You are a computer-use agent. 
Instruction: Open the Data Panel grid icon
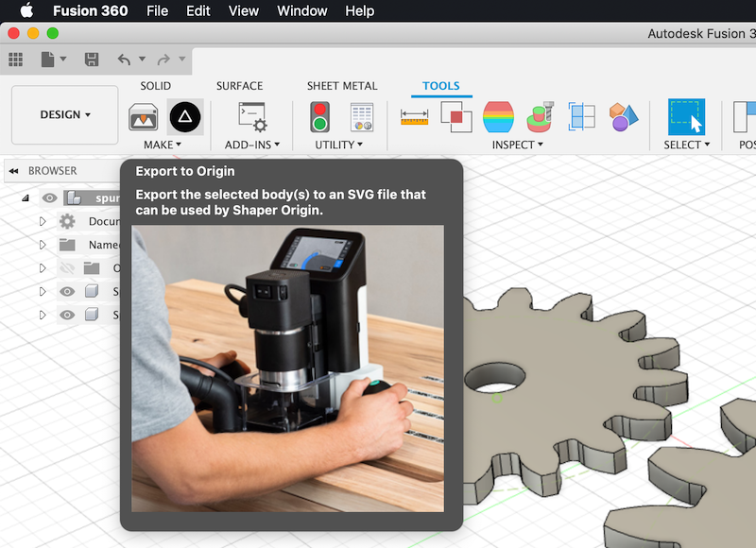coord(15,60)
